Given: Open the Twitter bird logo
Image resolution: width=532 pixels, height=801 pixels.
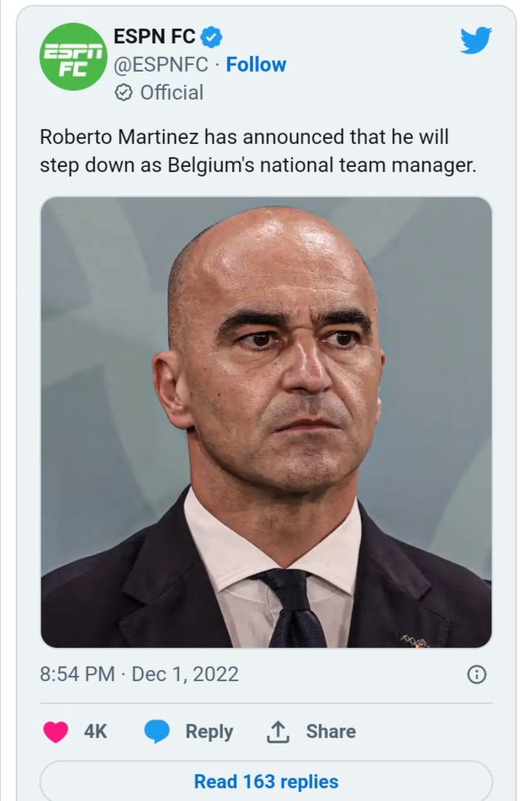Looking at the screenshot, I should tap(475, 40).
